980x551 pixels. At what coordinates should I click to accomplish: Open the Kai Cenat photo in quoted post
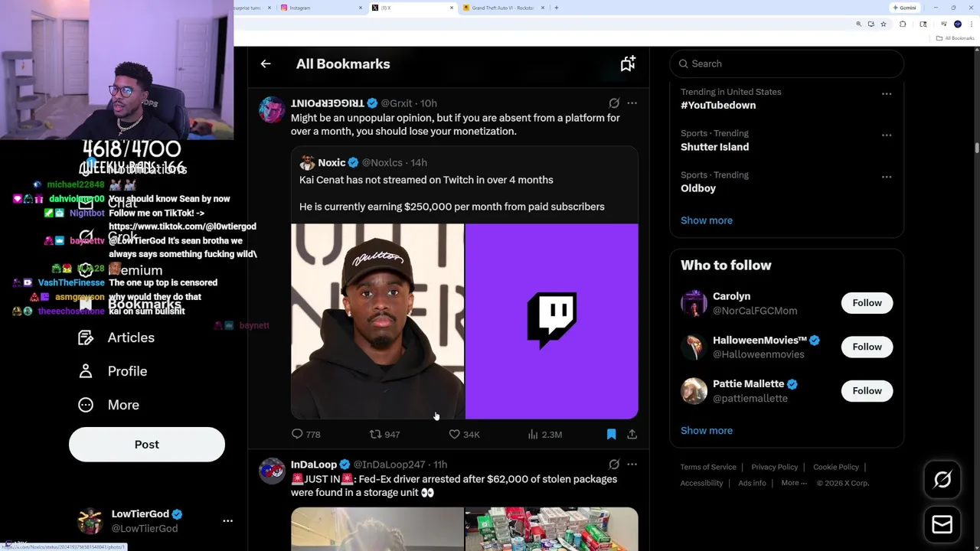[377, 321]
